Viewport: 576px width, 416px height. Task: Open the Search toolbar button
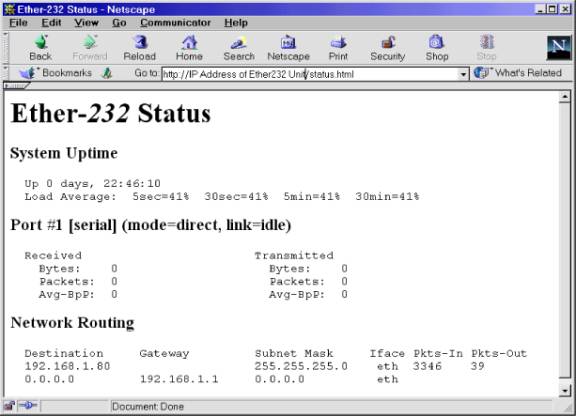click(239, 48)
